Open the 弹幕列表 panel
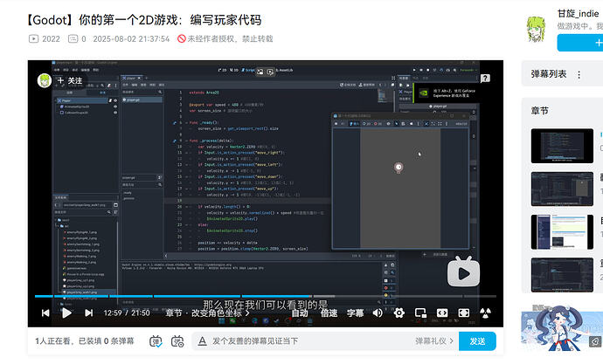 549,74
